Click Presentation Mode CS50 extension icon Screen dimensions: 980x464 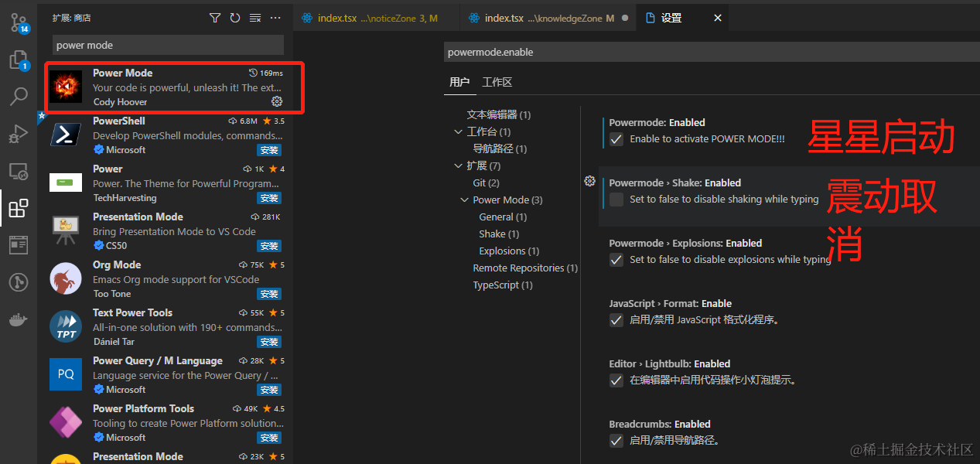(x=66, y=230)
